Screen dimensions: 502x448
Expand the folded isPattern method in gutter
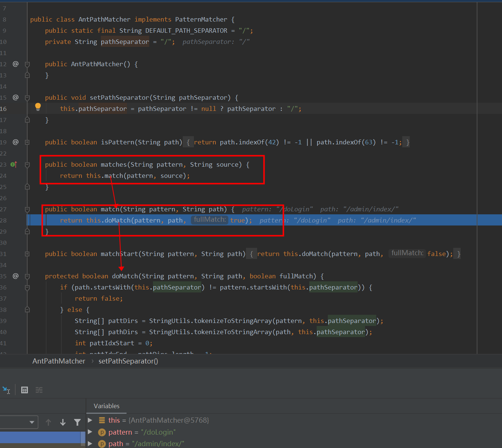tap(27, 142)
